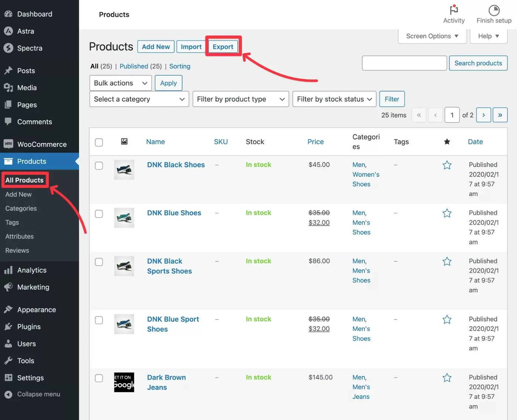Tick the checkbox for DNK Blue Shoes
The image size is (517, 420).
pos(99,214)
